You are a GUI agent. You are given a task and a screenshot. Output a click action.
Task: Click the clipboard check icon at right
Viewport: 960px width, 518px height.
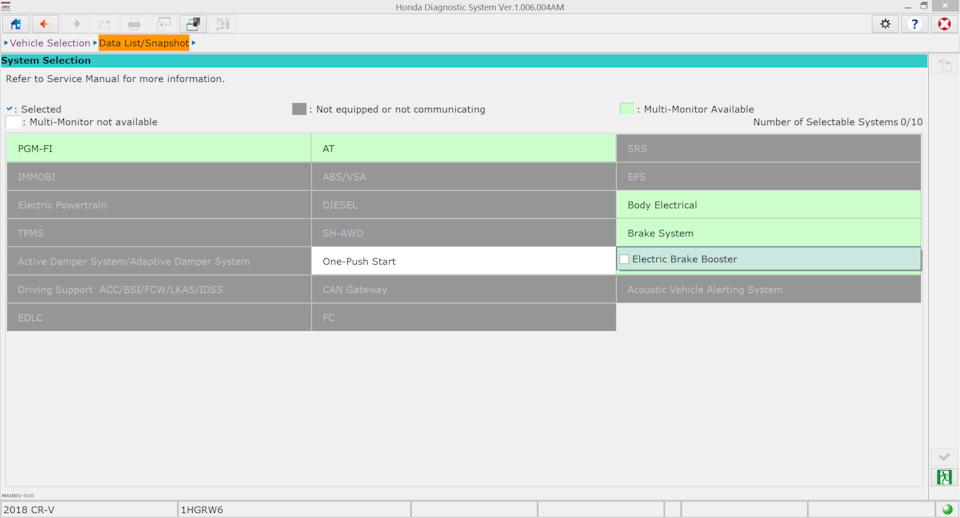pyautogui.click(x=944, y=65)
